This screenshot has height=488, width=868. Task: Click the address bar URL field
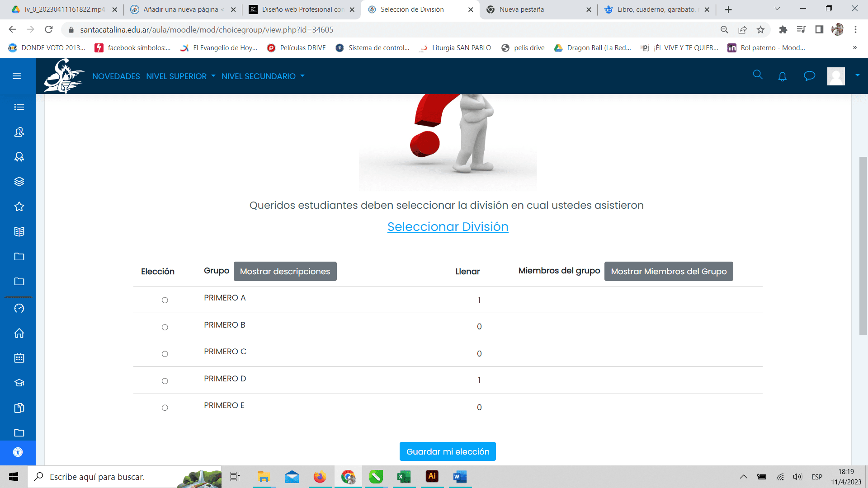pos(389,29)
